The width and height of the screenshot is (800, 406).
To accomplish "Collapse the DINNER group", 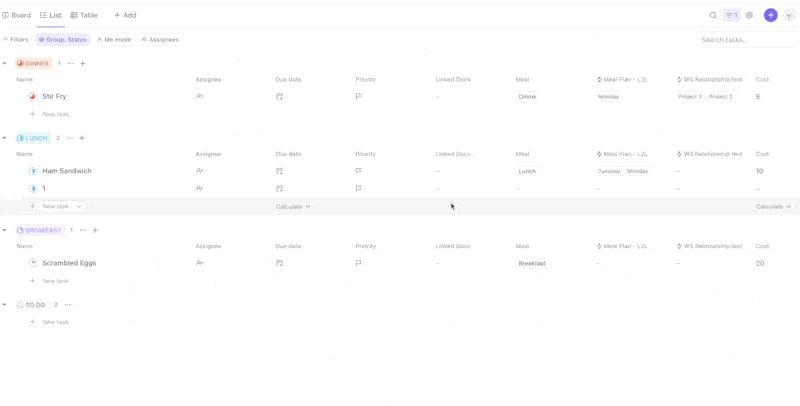I will [x=5, y=64].
